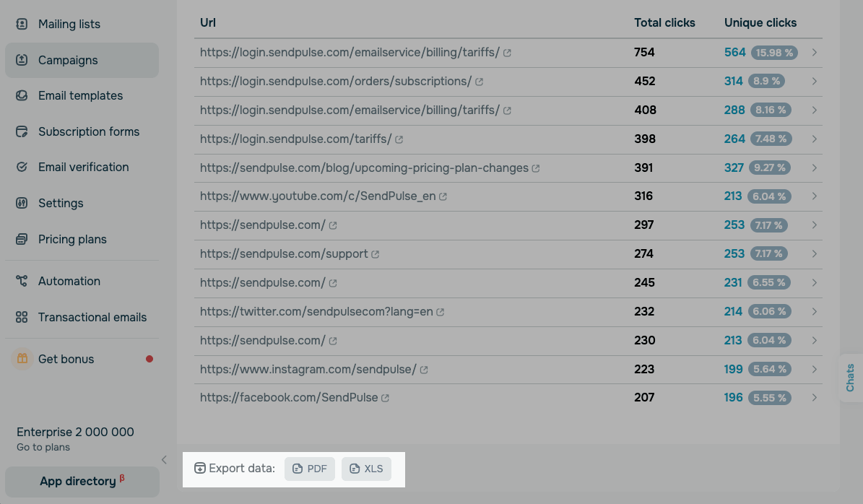Click the Subscription forms icon
This screenshot has width=863, height=504.
coord(22,131)
